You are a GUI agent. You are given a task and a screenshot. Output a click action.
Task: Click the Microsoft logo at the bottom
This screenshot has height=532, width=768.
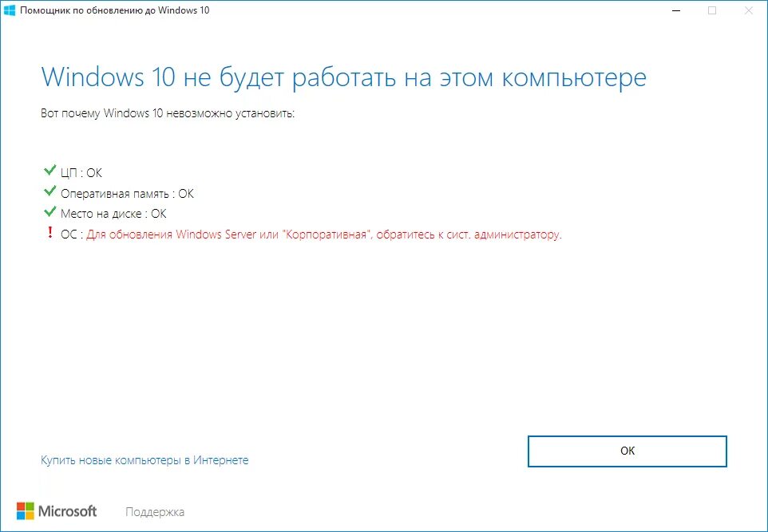[x=57, y=511]
